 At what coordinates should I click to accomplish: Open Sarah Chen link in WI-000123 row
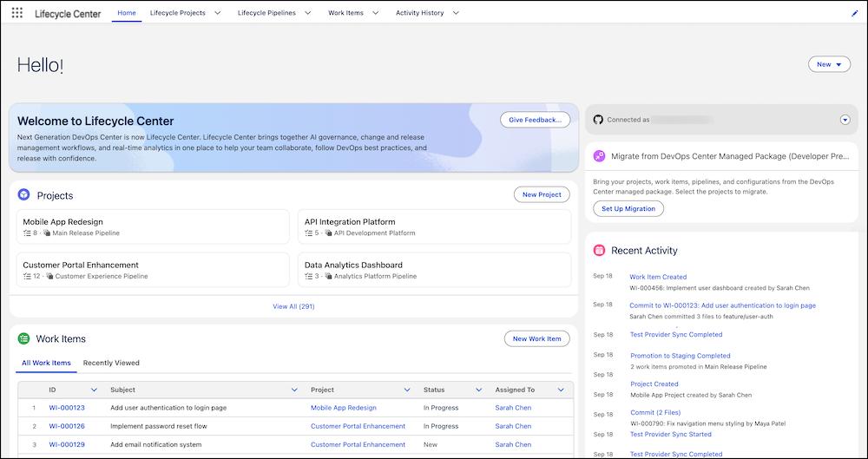(513, 408)
